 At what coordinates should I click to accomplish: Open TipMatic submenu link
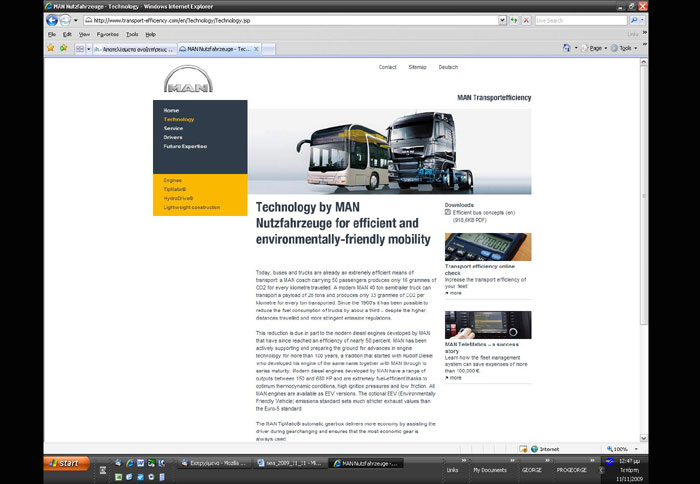coord(175,189)
